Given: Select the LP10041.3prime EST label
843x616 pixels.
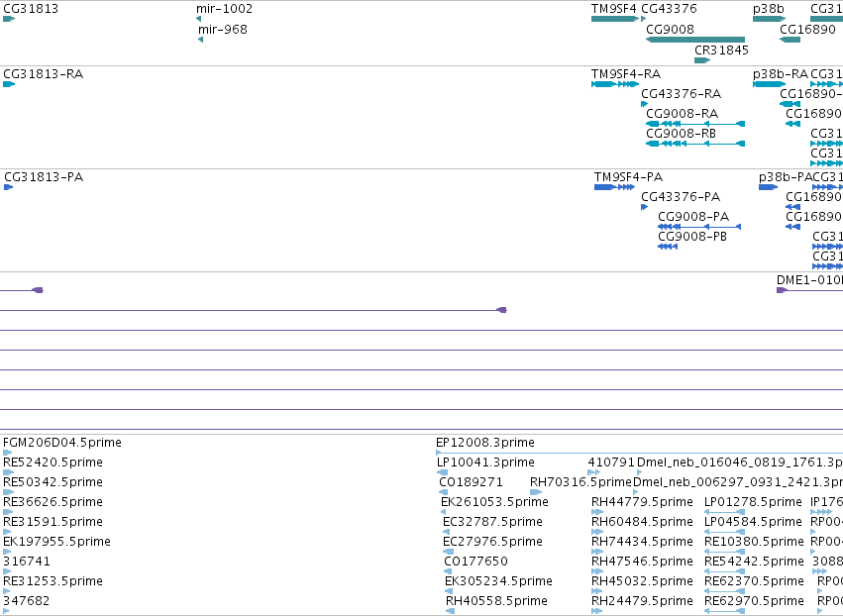Looking at the screenshot, I should tap(485, 462).
